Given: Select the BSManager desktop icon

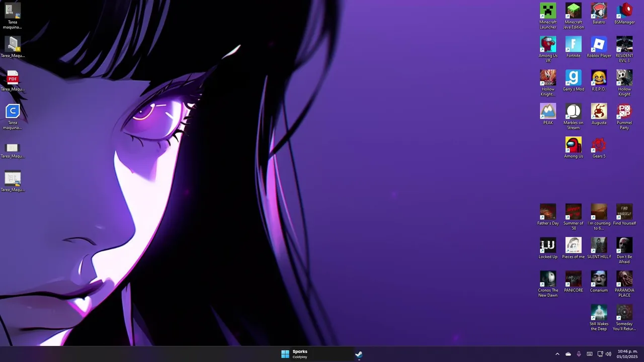Looking at the screenshot, I should tap(624, 14).
